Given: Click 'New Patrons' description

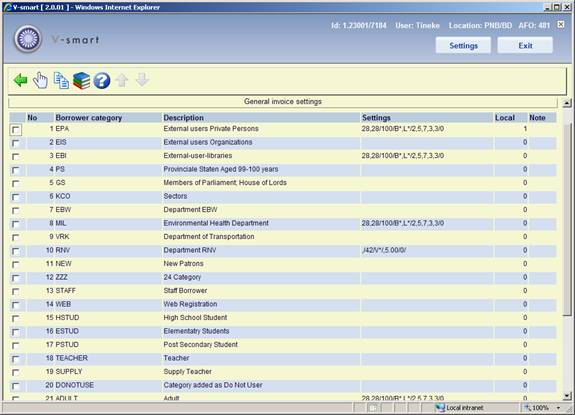Looking at the screenshot, I should click(x=183, y=264).
